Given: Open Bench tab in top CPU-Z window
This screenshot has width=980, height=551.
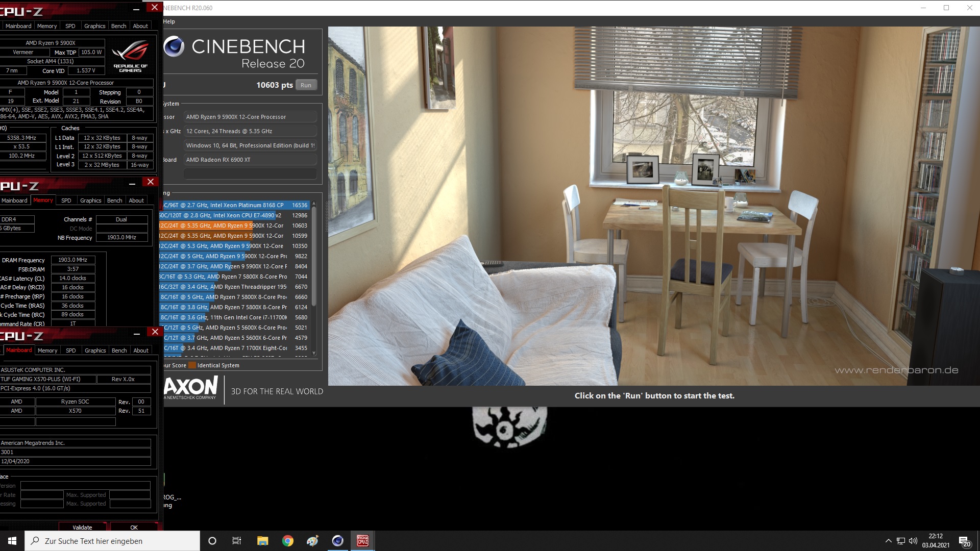Looking at the screenshot, I should [x=118, y=26].
